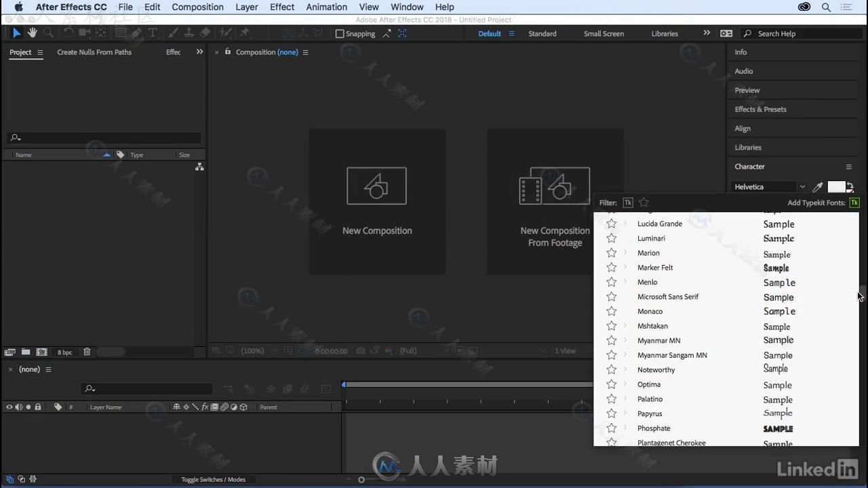The width and height of the screenshot is (868, 488).
Task: Click the new composition icon in Project panel
Action: point(41,352)
